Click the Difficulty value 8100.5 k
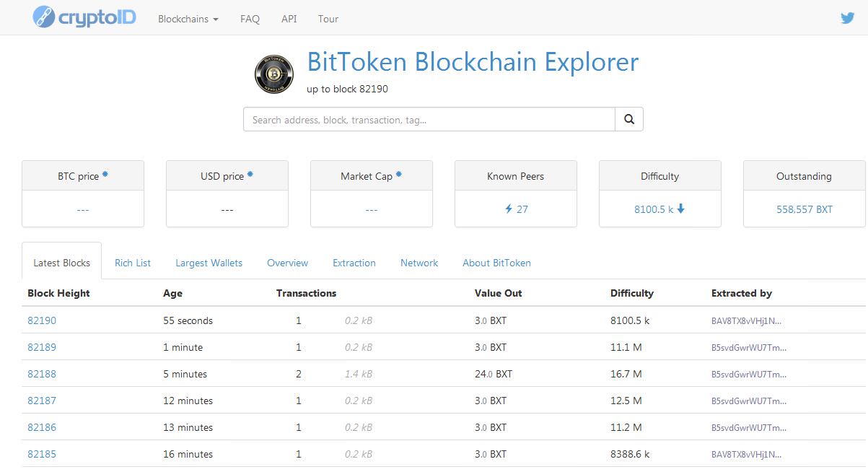The height and width of the screenshot is (472, 868). [654, 209]
